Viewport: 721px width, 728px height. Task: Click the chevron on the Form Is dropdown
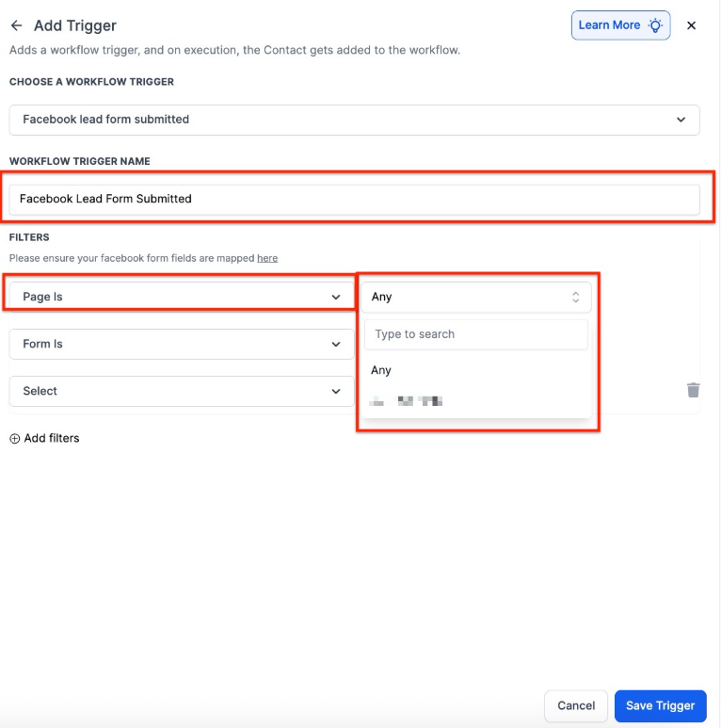tap(336, 344)
